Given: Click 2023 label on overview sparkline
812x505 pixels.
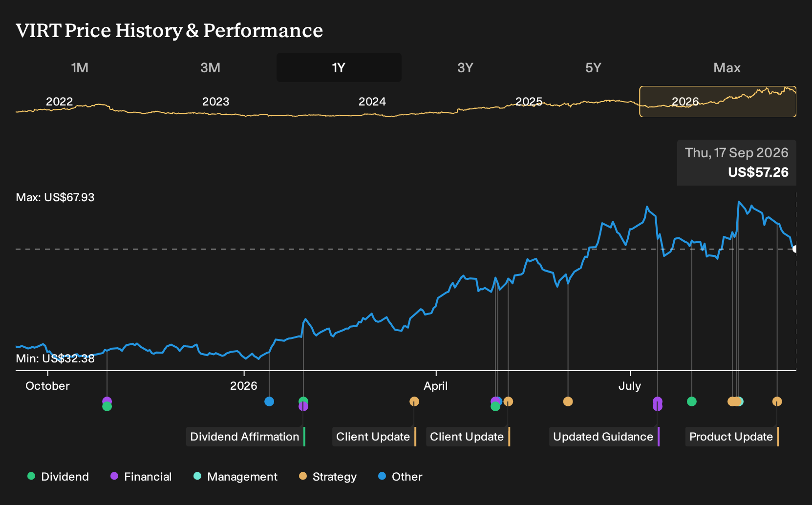Looking at the screenshot, I should coord(215,102).
